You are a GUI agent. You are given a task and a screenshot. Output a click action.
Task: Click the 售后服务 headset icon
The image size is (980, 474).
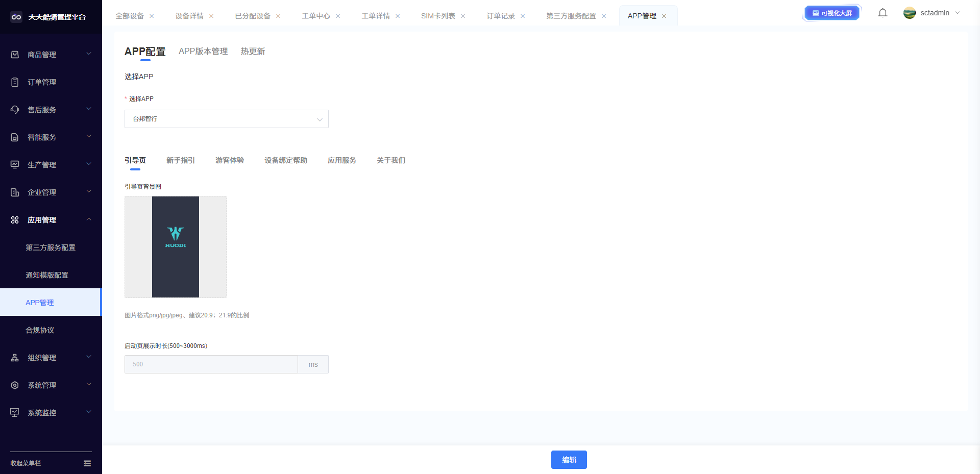click(15, 110)
